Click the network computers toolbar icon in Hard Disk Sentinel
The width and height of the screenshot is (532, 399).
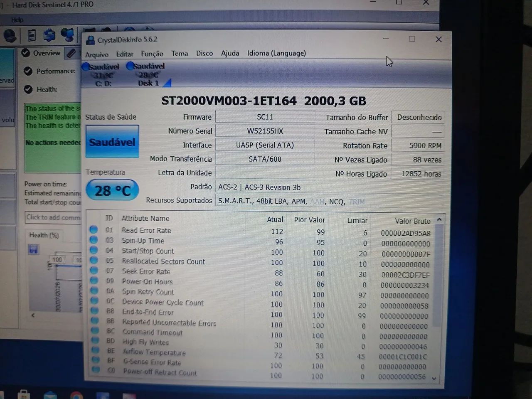point(67,34)
